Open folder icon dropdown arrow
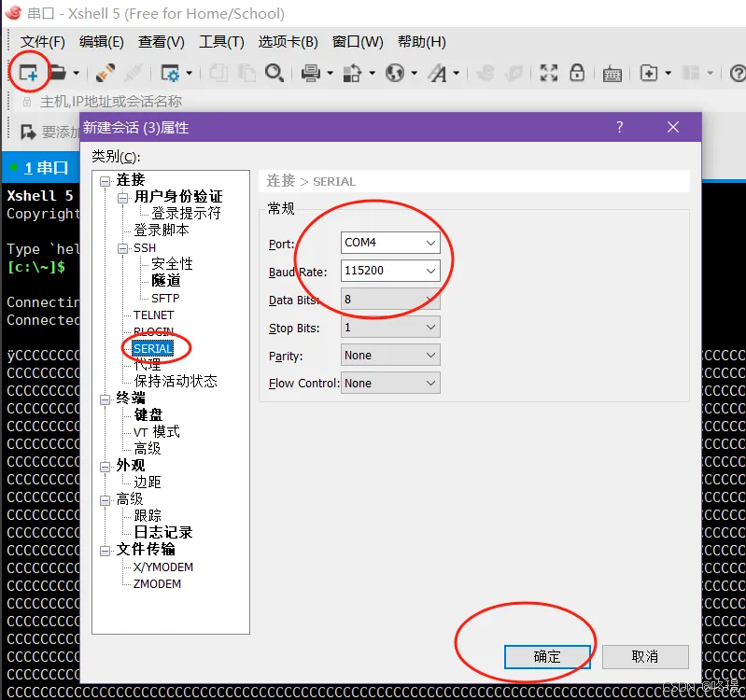Viewport: 746px width, 700px height. pyautogui.click(x=77, y=73)
